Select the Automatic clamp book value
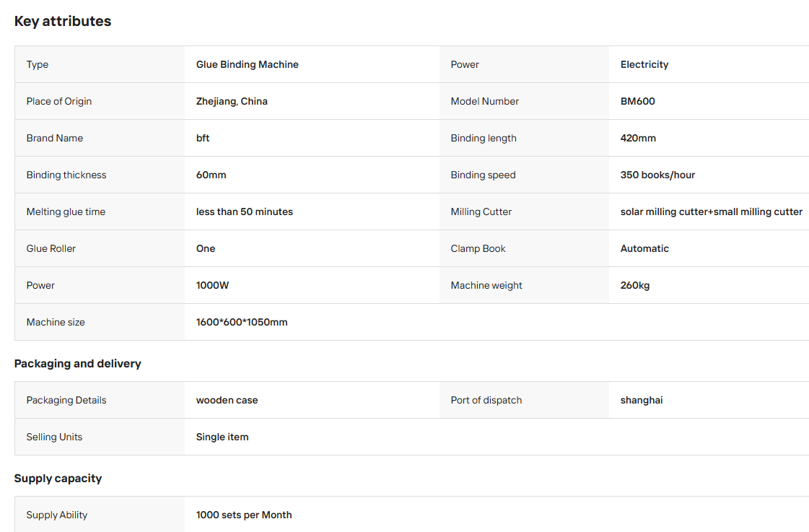Image resolution: width=809 pixels, height=532 pixels. coord(644,249)
